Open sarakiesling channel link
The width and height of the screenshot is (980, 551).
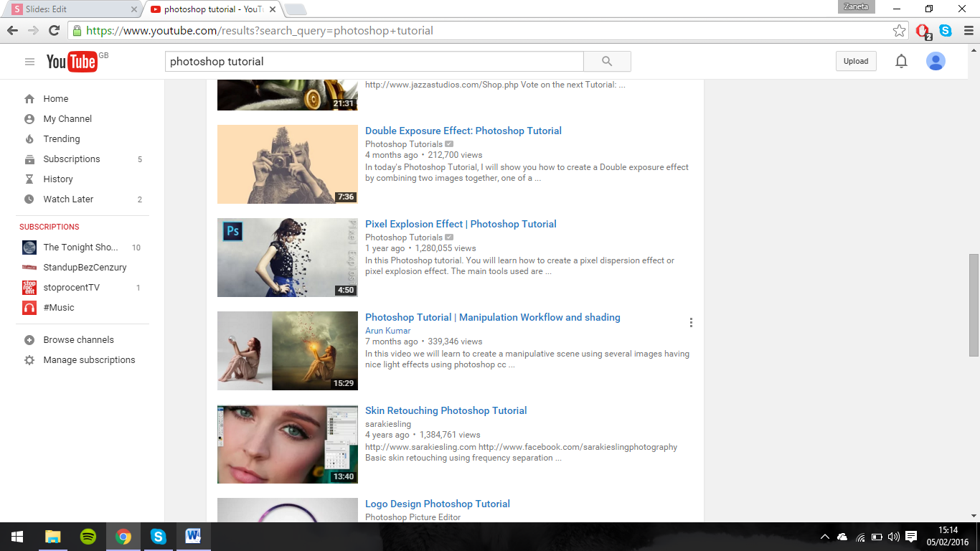[x=388, y=424]
